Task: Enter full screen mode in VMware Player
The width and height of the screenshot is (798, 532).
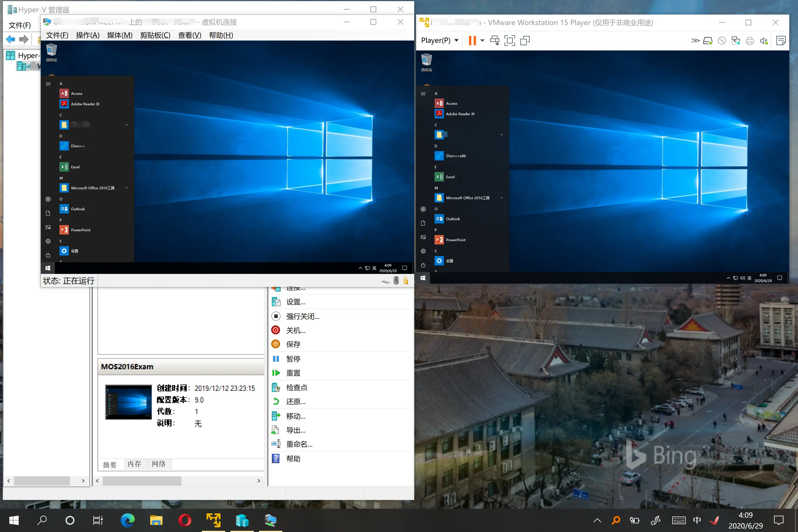Action: pyautogui.click(x=510, y=40)
